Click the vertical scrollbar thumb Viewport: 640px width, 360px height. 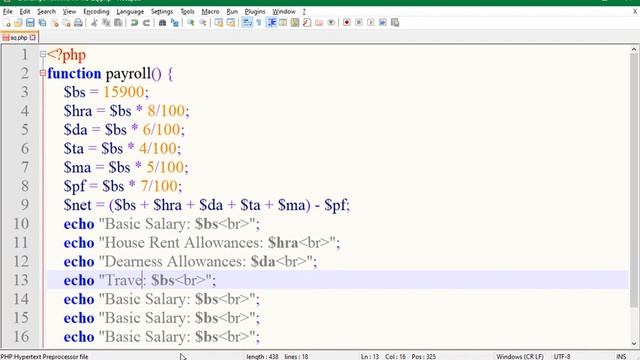(634, 180)
